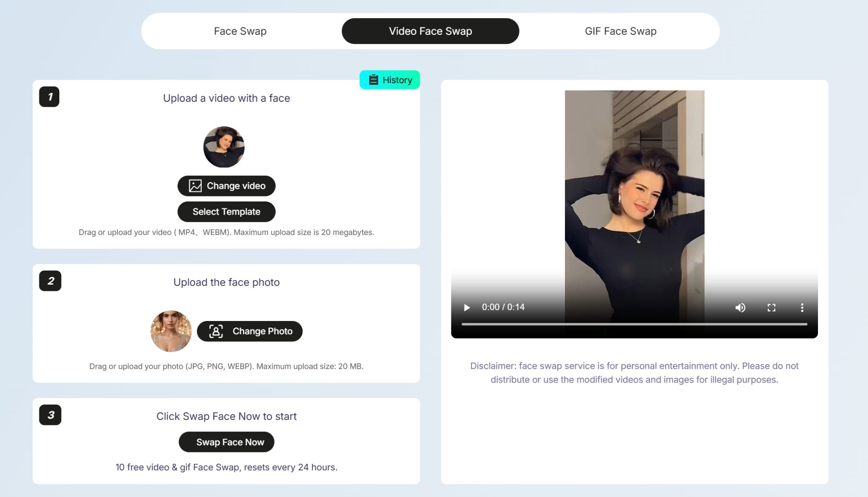
Task: Select the Video Face Swap tab
Action: coord(430,31)
